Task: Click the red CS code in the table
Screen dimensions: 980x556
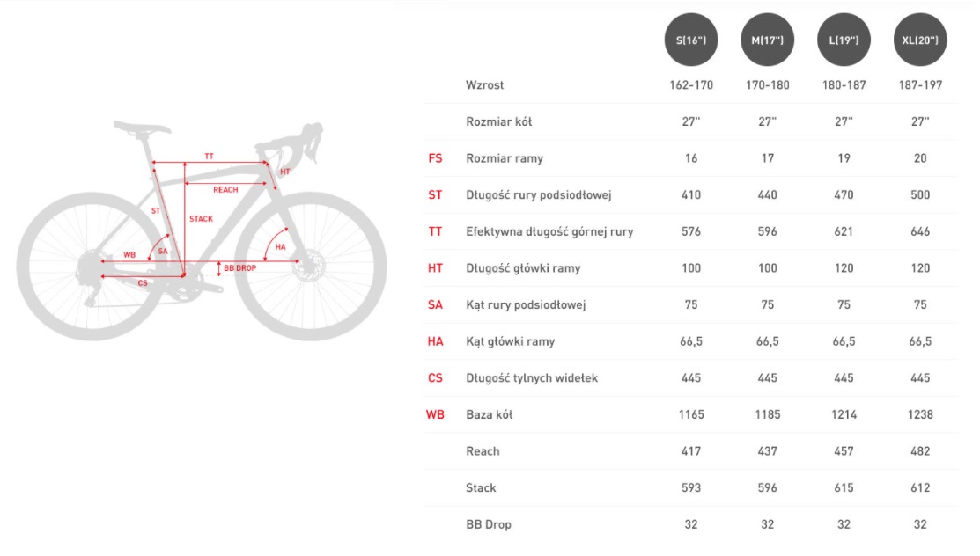Action: (435, 377)
